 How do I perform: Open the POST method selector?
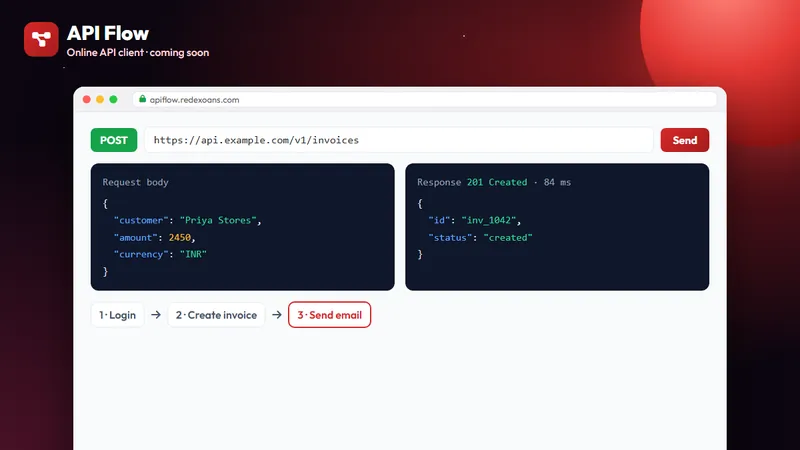pos(114,140)
